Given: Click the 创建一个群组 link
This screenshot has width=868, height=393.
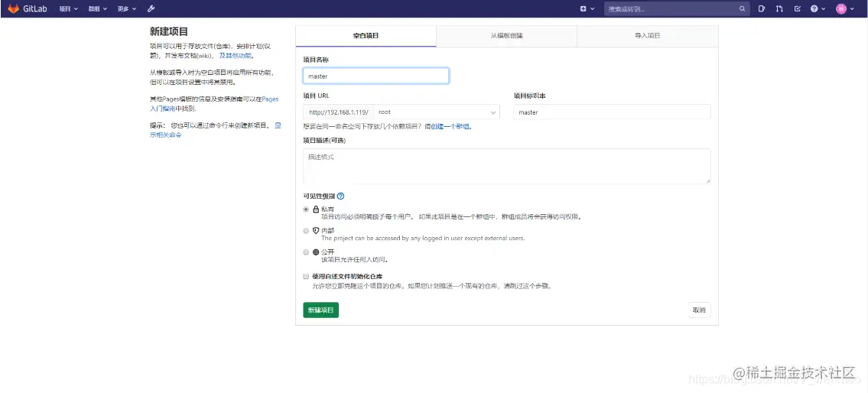Looking at the screenshot, I should click(x=450, y=127).
